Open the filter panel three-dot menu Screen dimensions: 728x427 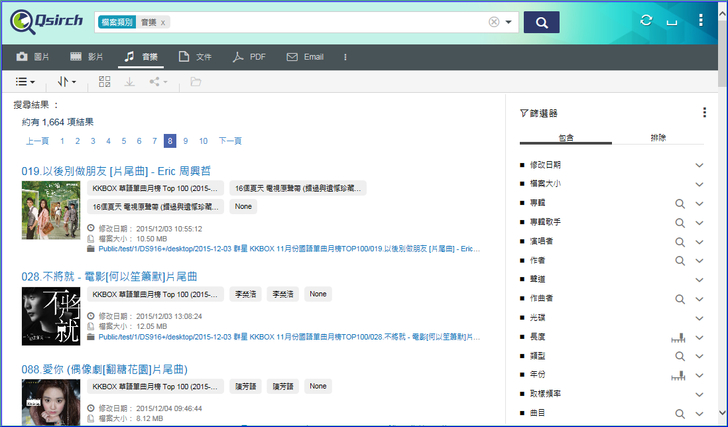pyautogui.click(x=704, y=113)
